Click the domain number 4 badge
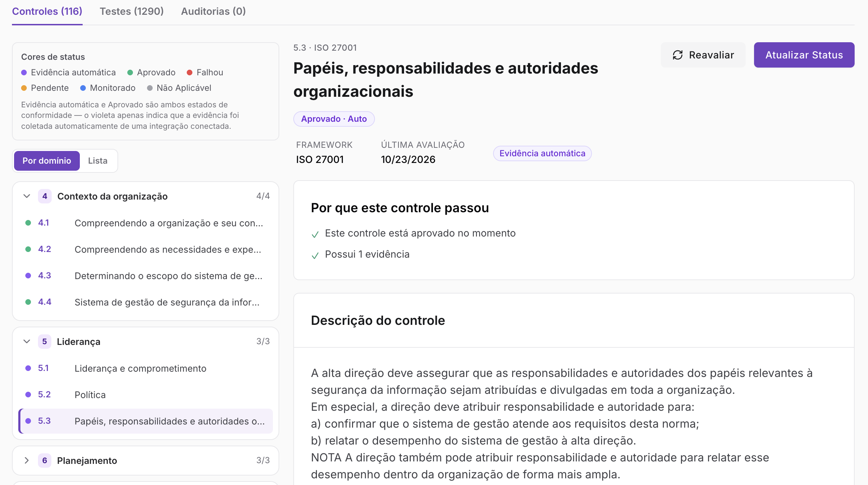This screenshot has height=485, width=868. pyautogui.click(x=45, y=196)
